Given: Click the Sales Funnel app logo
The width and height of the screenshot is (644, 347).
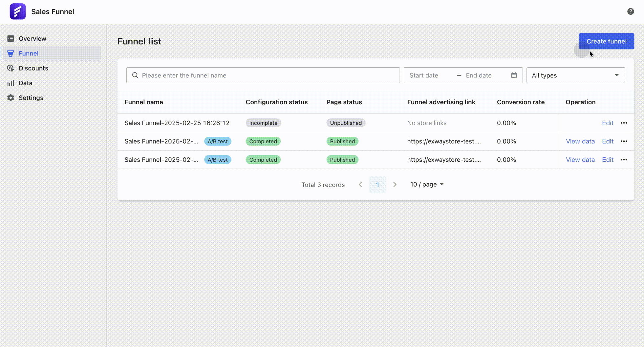Looking at the screenshot, I should (x=18, y=11).
